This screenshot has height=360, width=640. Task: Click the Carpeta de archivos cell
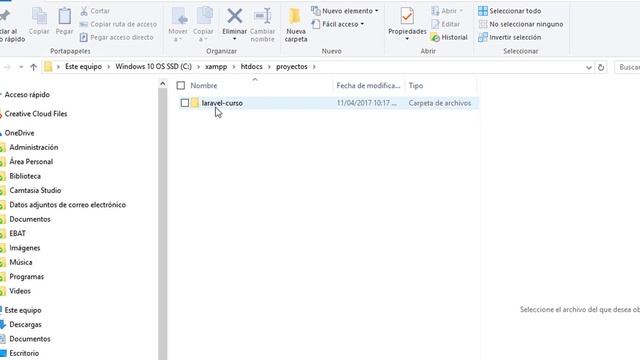[x=440, y=103]
